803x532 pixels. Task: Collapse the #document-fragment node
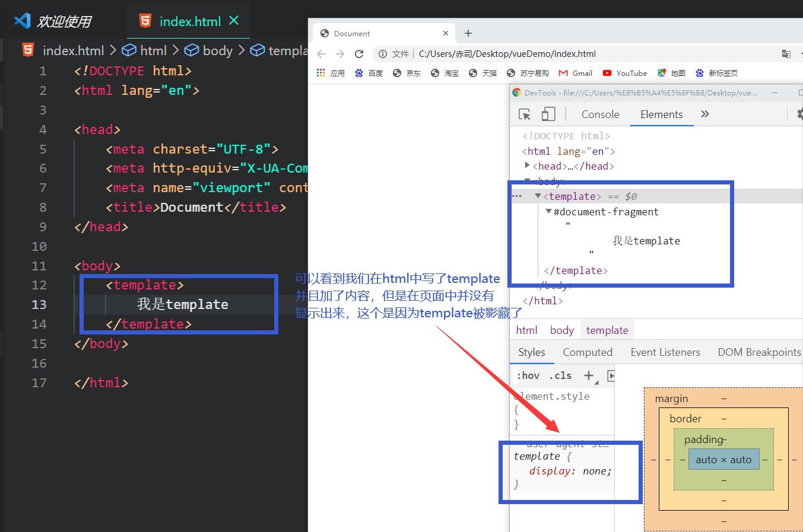[548, 211]
